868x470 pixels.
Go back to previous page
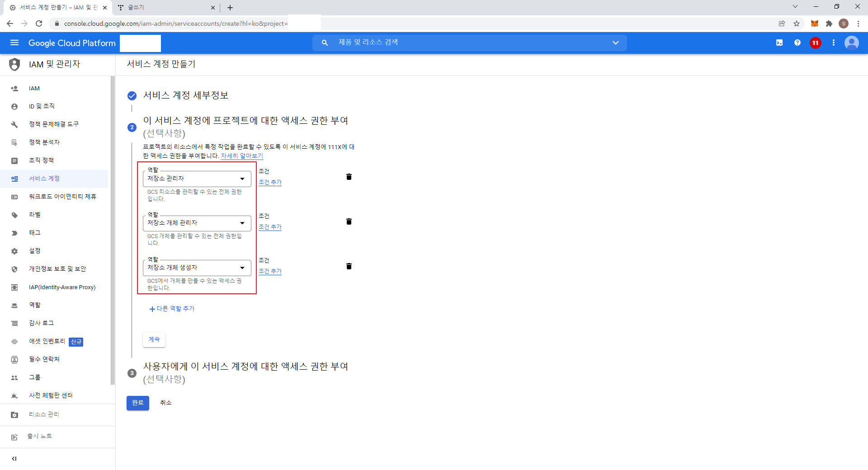point(10,23)
